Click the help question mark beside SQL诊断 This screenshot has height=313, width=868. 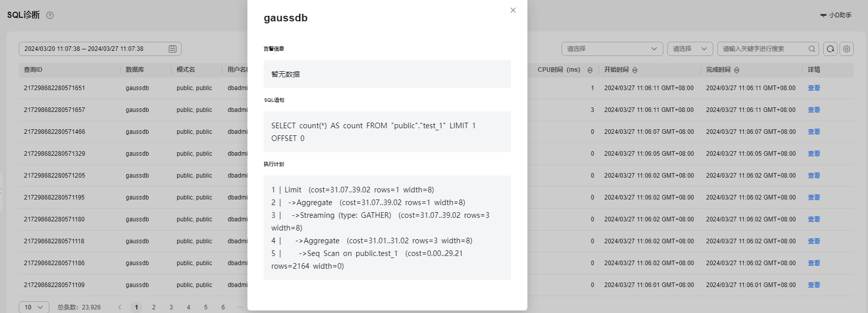click(50, 15)
